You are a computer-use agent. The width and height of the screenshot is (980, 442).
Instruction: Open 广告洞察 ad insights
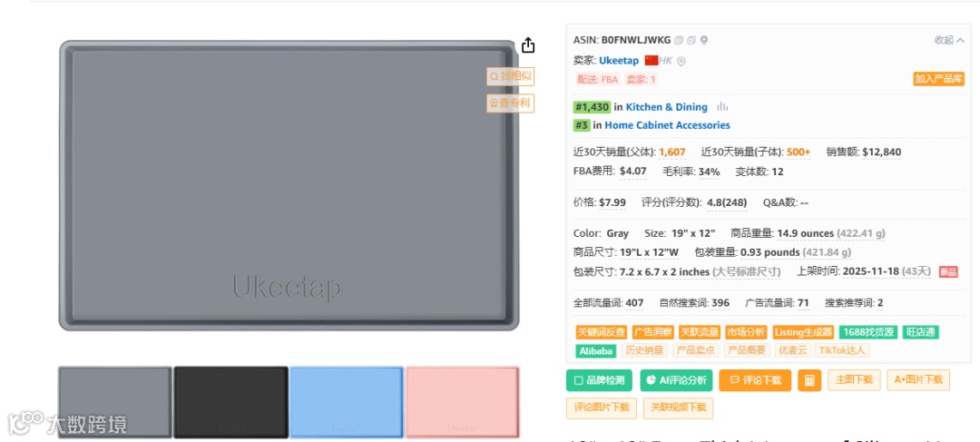click(652, 332)
